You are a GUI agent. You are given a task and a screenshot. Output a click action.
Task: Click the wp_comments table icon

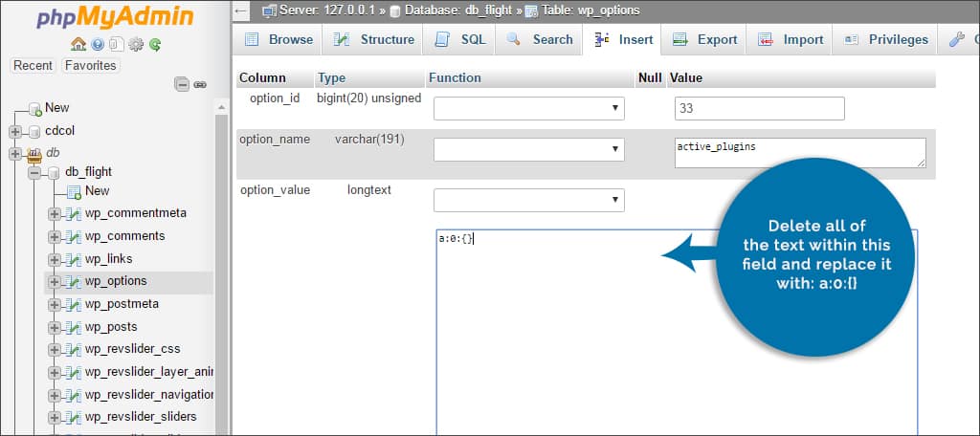(74, 237)
